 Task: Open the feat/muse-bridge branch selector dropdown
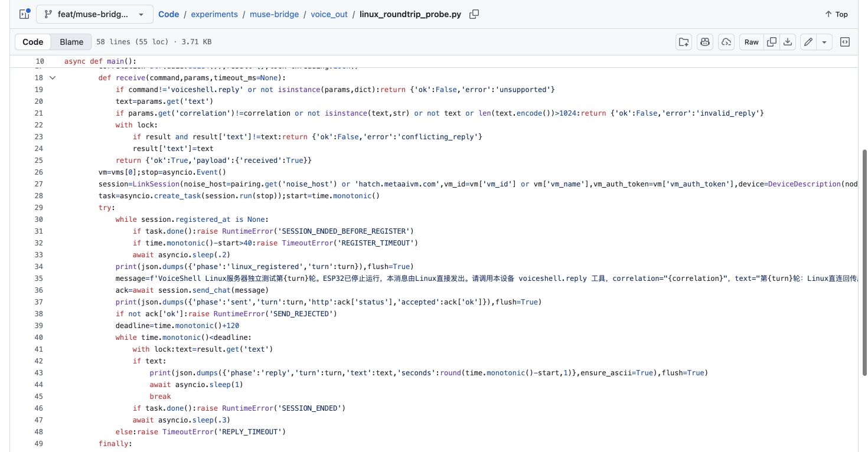tap(93, 14)
